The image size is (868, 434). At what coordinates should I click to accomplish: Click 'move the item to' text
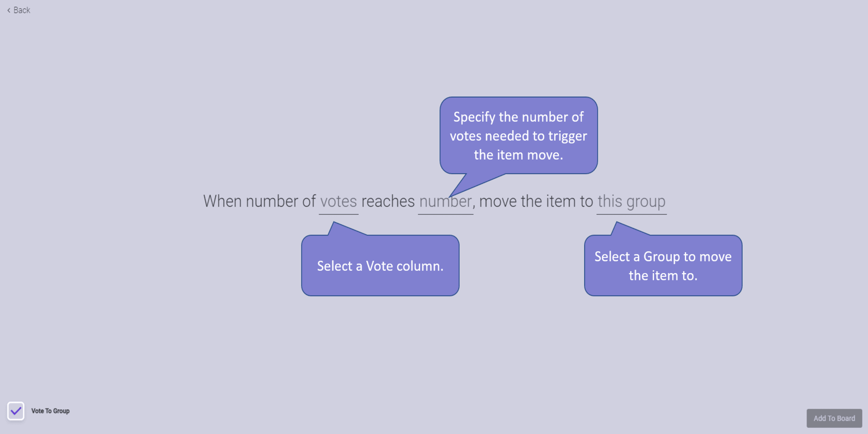point(536,202)
